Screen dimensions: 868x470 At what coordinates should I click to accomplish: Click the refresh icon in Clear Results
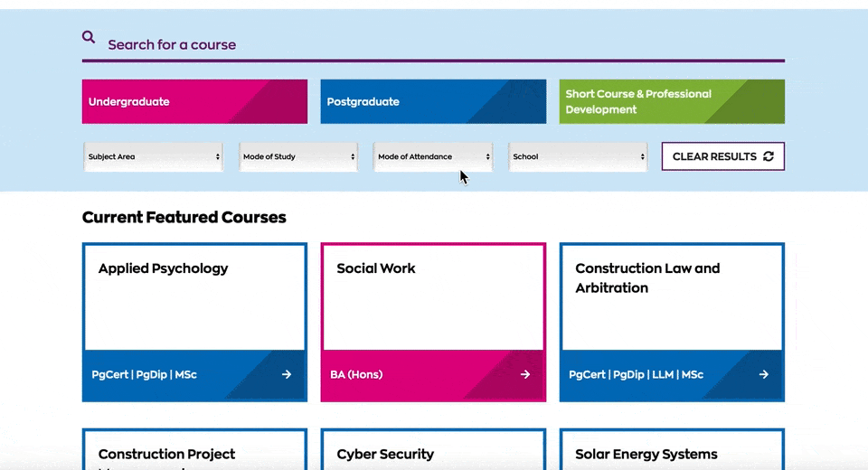769,156
